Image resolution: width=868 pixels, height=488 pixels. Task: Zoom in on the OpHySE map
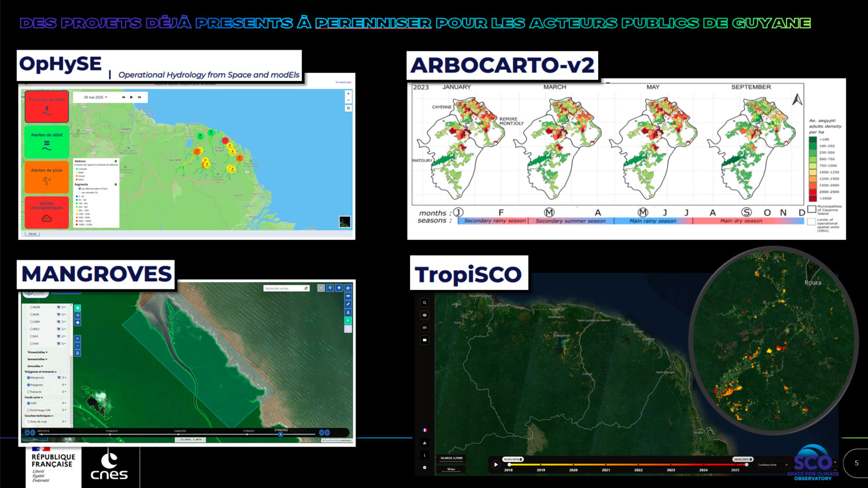click(x=348, y=93)
